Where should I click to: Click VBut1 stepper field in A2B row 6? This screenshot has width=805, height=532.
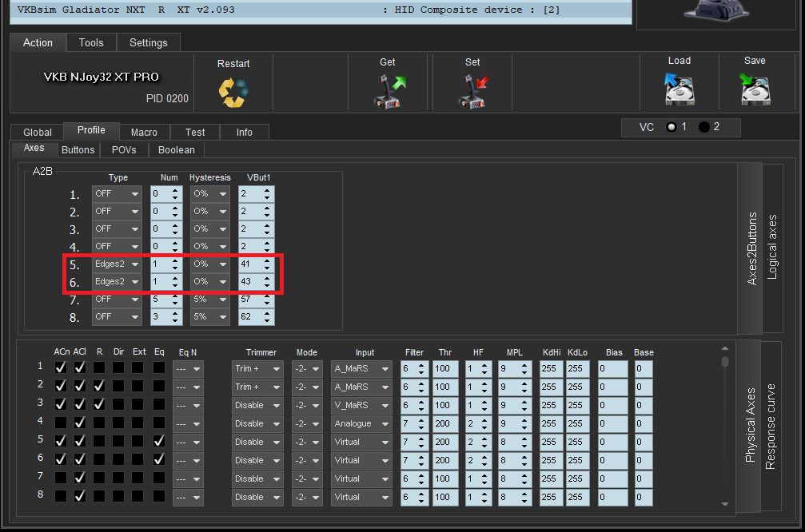click(x=256, y=282)
